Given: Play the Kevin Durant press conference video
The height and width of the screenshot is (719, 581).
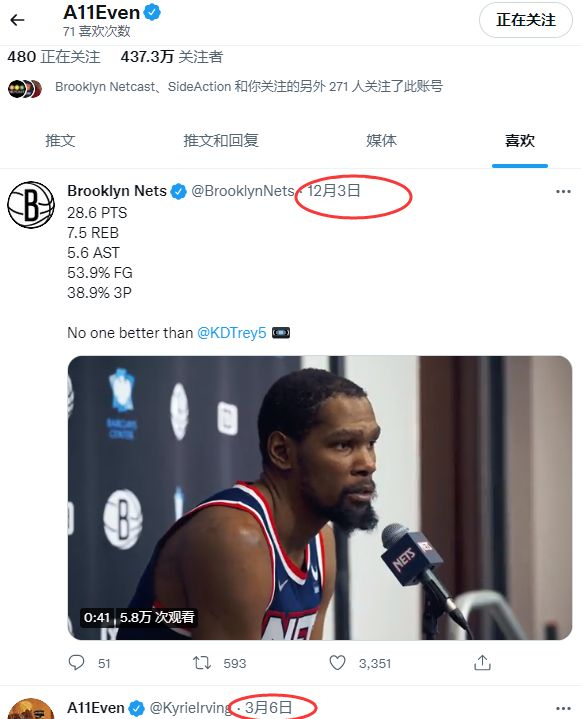Looking at the screenshot, I should click(x=320, y=498).
